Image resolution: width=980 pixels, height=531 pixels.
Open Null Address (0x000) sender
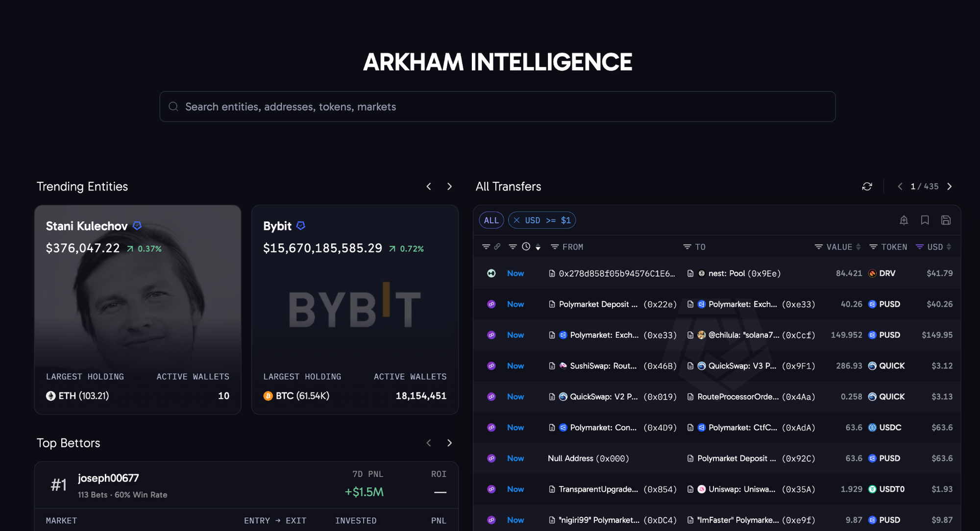(588, 459)
